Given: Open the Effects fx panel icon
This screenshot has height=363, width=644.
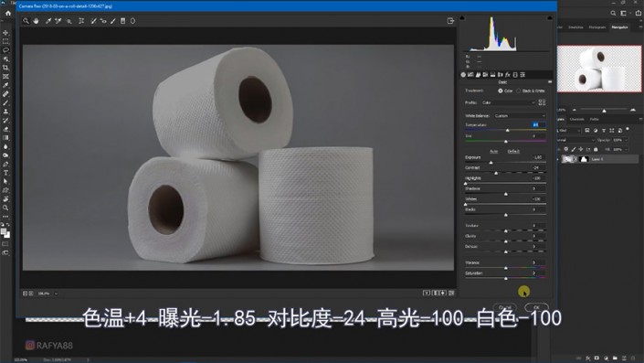Looking at the screenshot, I should pos(508,75).
